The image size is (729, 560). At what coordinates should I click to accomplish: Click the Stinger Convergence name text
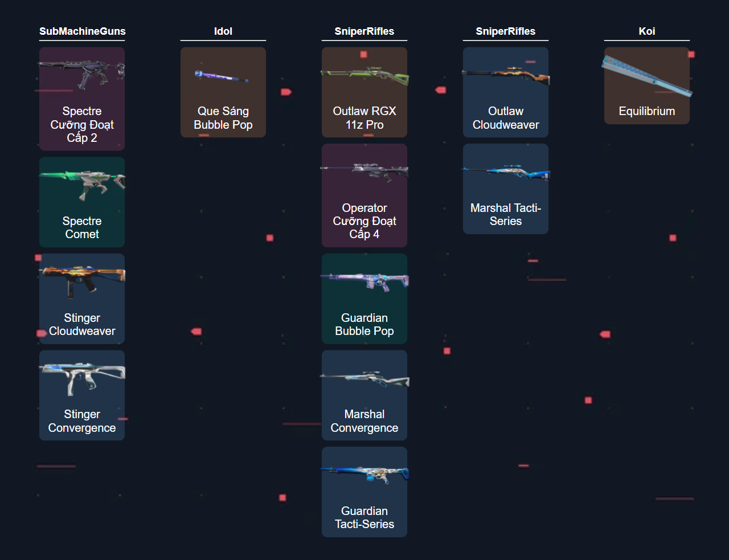coord(81,421)
